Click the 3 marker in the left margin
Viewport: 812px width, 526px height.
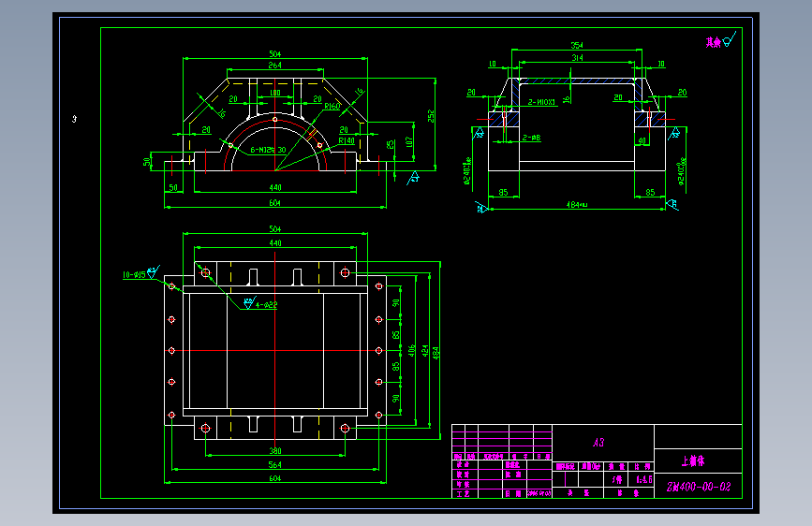[74, 119]
